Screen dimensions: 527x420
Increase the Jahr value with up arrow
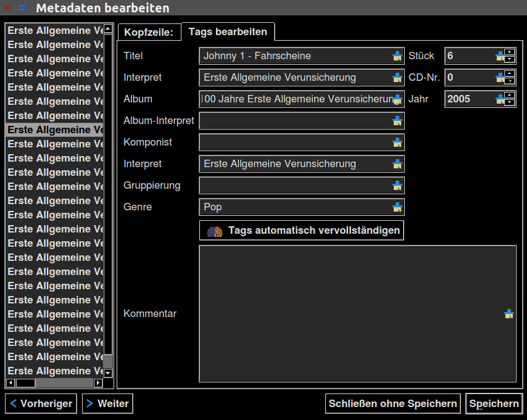pyautogui.click(x=509, y=96)
